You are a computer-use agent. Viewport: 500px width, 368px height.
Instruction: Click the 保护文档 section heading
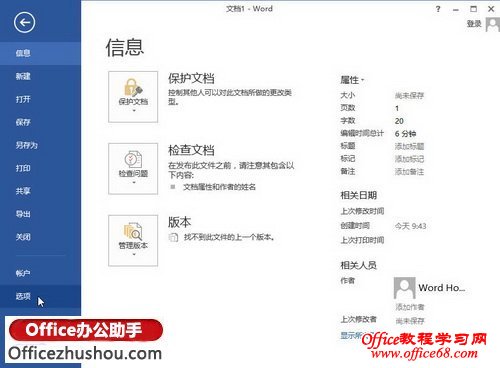point(191,79)
